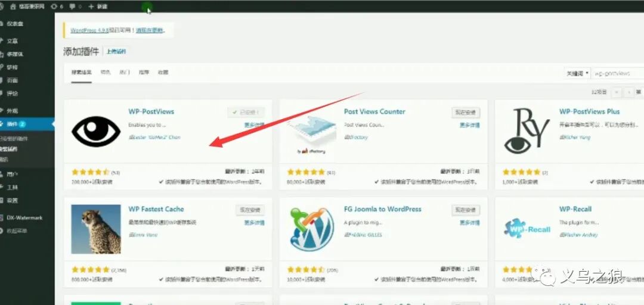Click the comments bubble in admin bar
The height and width of the screenshot is (305, 644).
[x=76, y=7]
